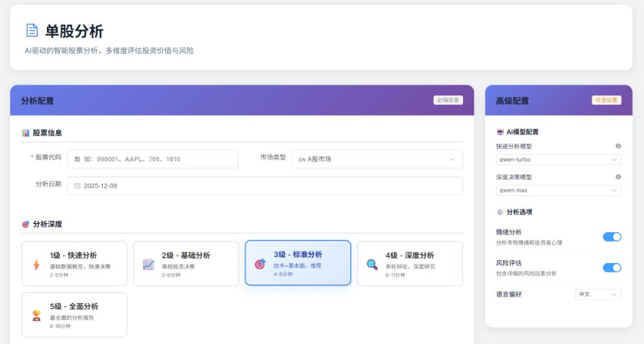Click the magnifier icon on 4级 深度分析
Image resolution: width=644 pixels, height=344 pixels.
click(372, 264)
